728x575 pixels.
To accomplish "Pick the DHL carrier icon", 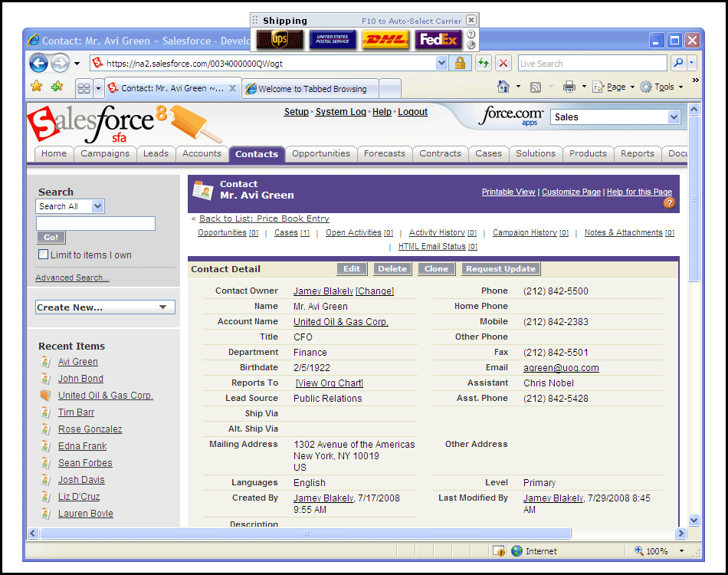I will [385, 39].
